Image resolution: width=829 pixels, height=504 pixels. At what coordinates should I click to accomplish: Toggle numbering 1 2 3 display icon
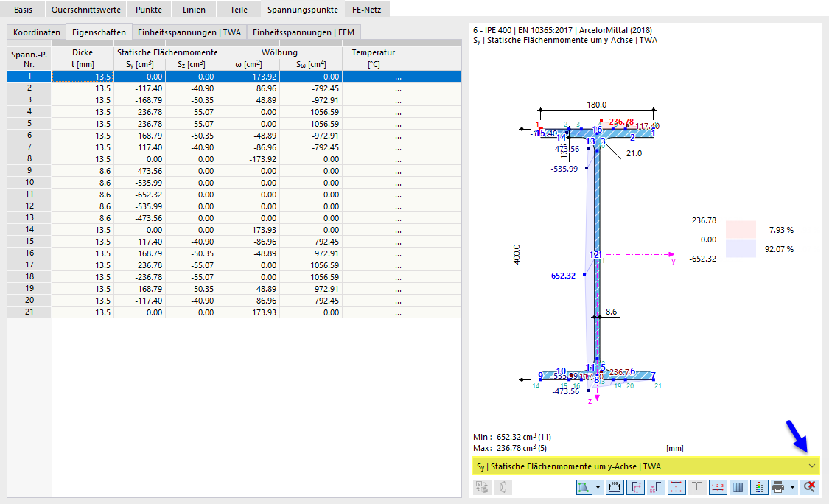(x=718, y=487)
